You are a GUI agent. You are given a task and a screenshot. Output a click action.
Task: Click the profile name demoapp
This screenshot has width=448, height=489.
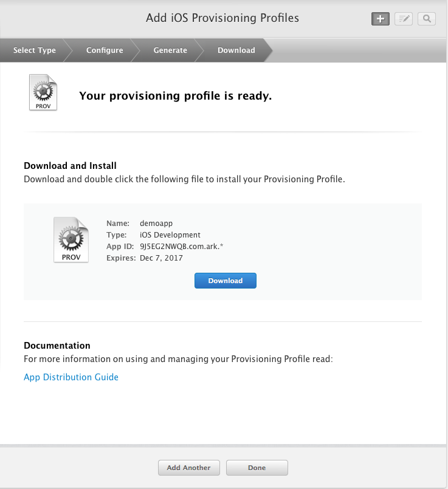156,224
